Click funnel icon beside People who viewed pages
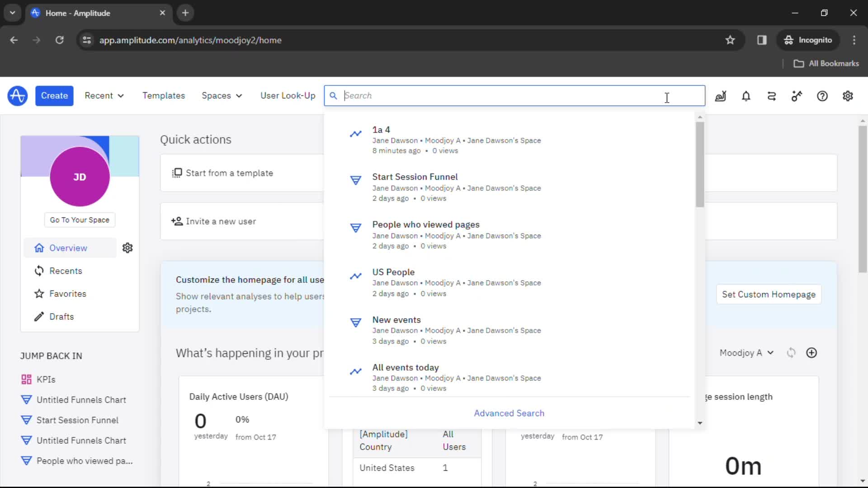 click(x=356, y=228)
